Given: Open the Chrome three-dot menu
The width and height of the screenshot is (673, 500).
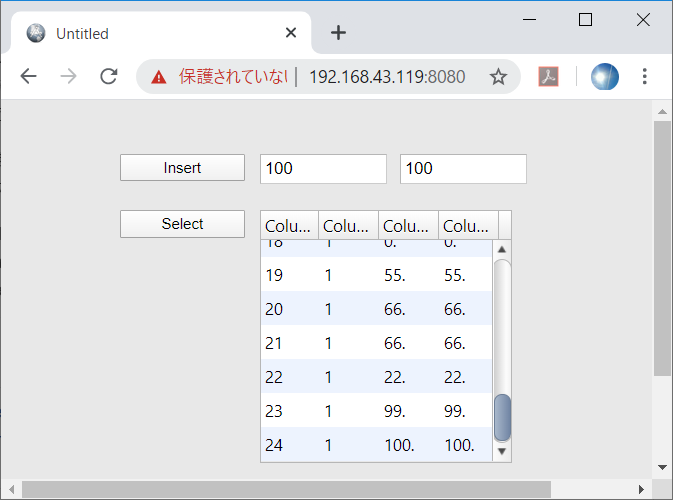Looking at the screenshot, I should [x=644, y=76].
